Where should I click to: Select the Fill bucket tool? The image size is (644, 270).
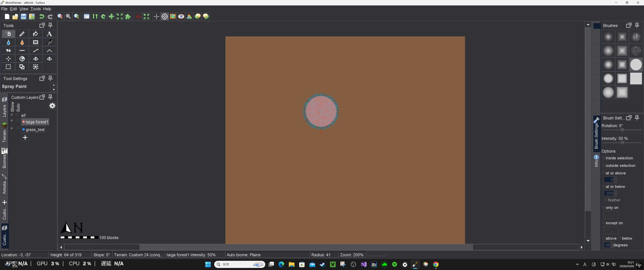(x=35, y=34)
